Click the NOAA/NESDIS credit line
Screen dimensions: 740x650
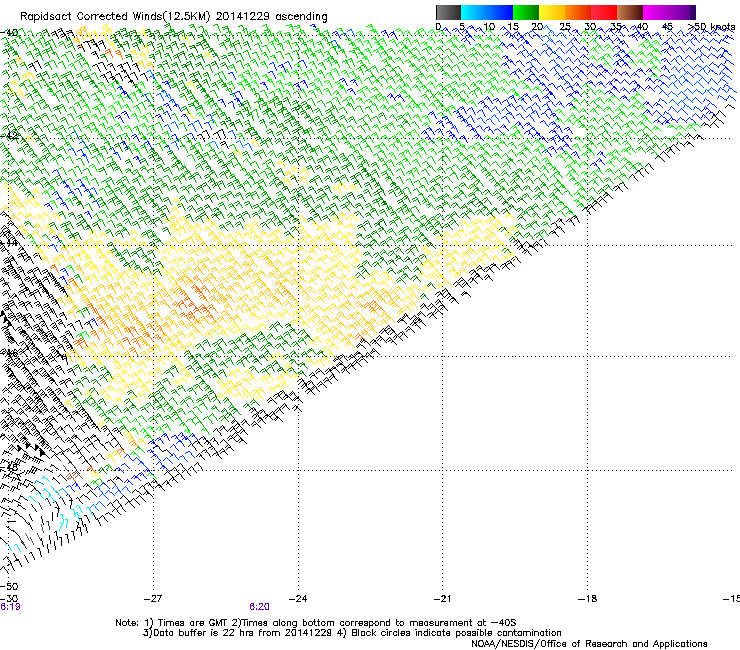tap(589, 643)
